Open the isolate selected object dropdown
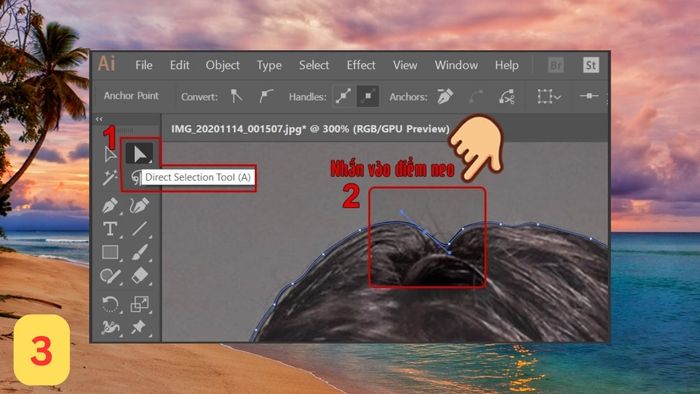The height and width of the screenshot is (394, 700). [x=549, y=96]
